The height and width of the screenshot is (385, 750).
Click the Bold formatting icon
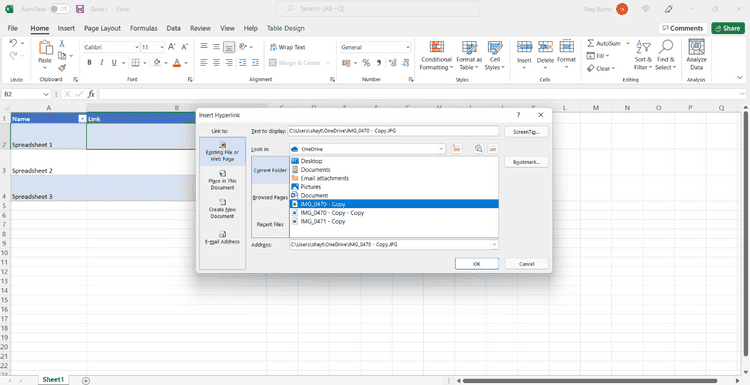pos(89,63)
